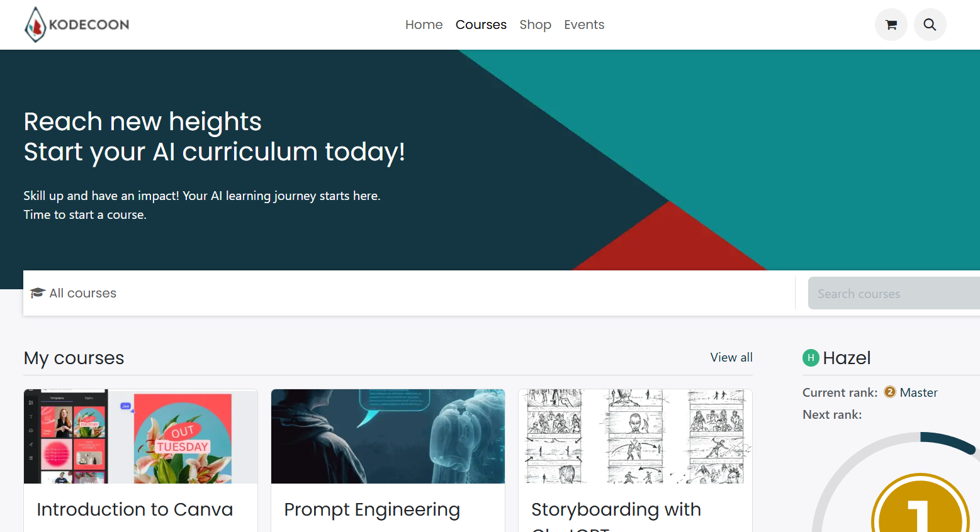Open the Introduction to Canva thumbnail
This screenshot has width=980, height=532.
[x=140, y=436]
